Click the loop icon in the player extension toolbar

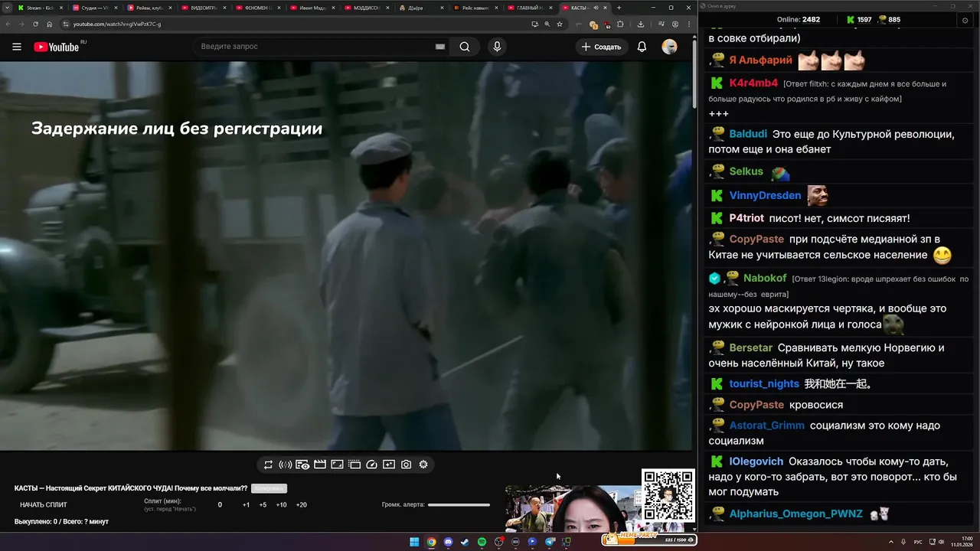[268, 465]
